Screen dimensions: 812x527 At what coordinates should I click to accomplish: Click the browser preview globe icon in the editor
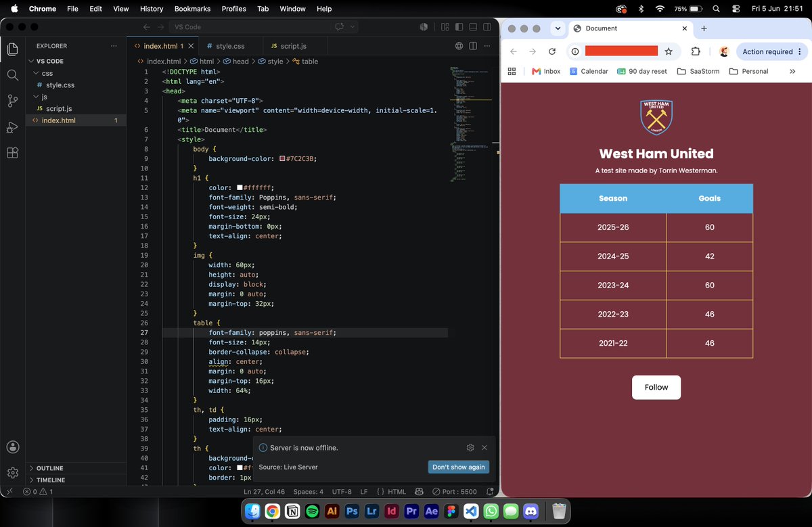click(459, 46)
